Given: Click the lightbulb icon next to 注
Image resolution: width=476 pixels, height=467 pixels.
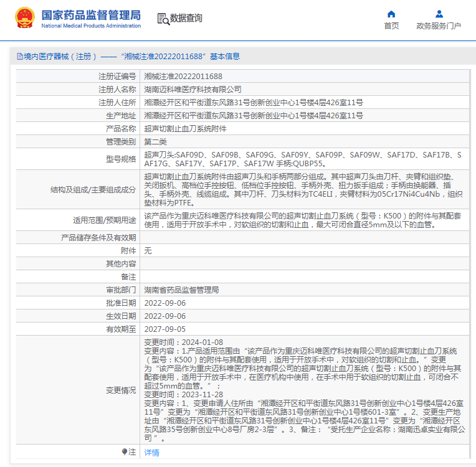Looking at the screenshot, I should click(x=125, y=452).
